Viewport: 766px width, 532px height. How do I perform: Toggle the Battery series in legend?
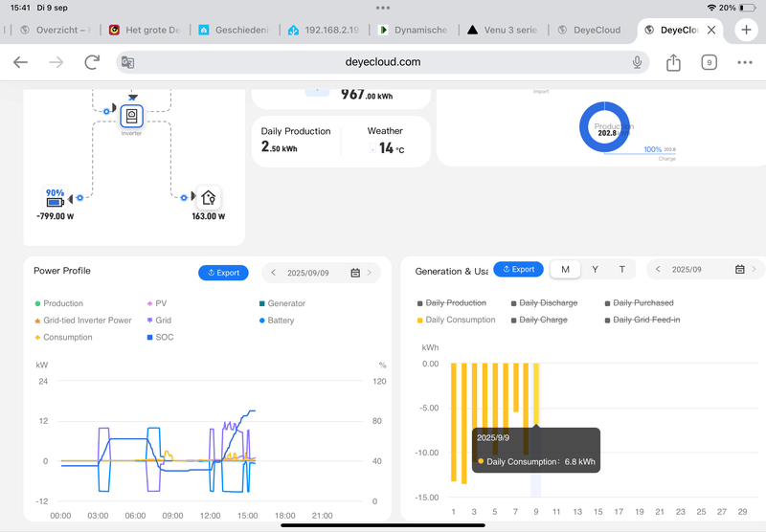pyautogui.click(x=277, y=321)
